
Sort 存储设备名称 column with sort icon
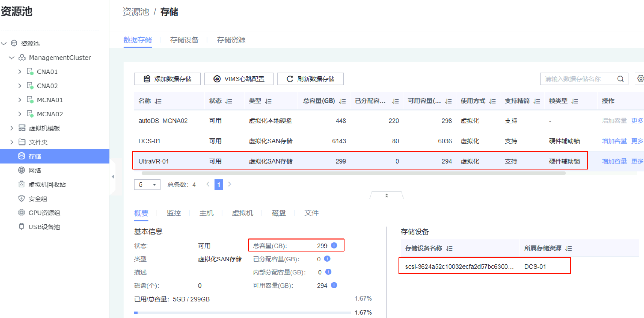(449, 248)
